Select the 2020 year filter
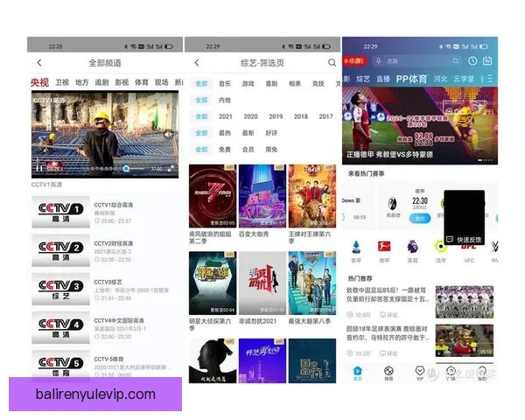 [x=251, y=116]
